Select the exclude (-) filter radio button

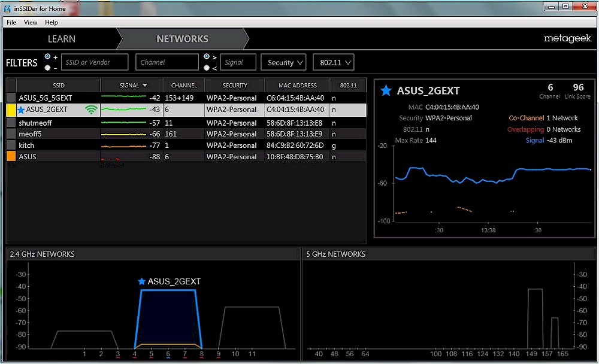click(x=47, y=68)
